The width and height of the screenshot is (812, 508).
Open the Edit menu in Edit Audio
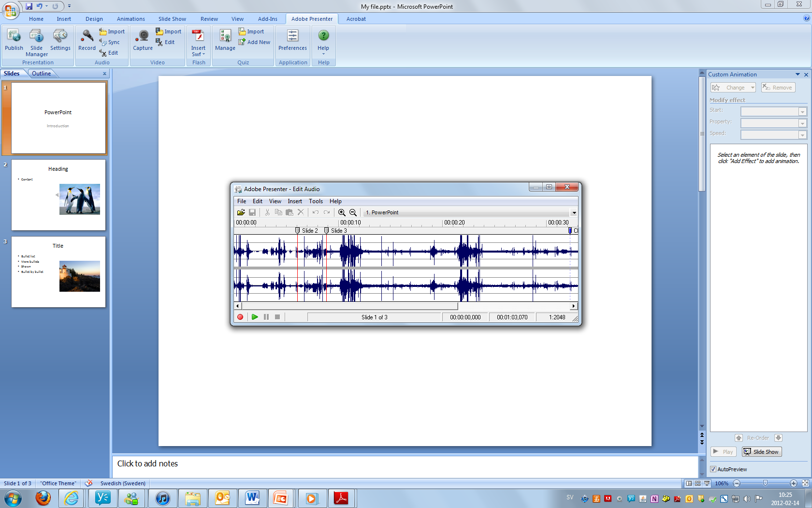click(x=258, y=201)
